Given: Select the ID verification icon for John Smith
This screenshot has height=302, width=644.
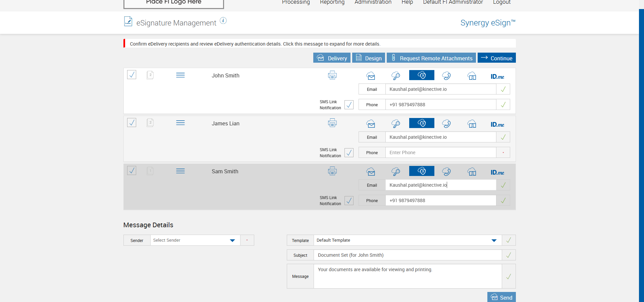Looking at the screenshot, I should 472,76.
